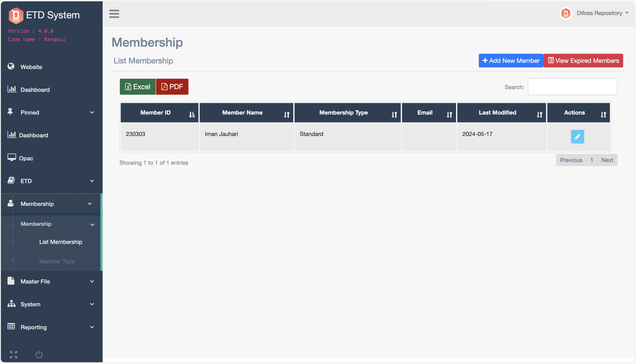636x364 pixels.
Task: Click the Add New Member button
Action: (511, 61)
